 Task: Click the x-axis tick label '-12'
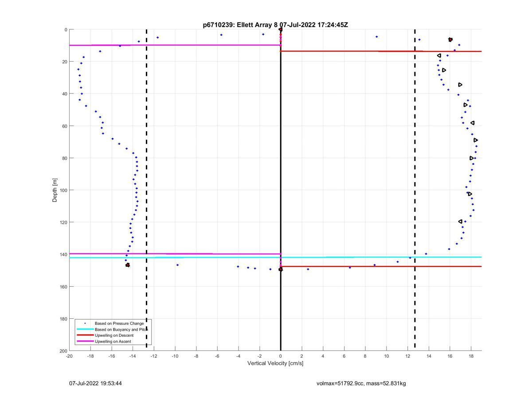[x=154, y=356]
